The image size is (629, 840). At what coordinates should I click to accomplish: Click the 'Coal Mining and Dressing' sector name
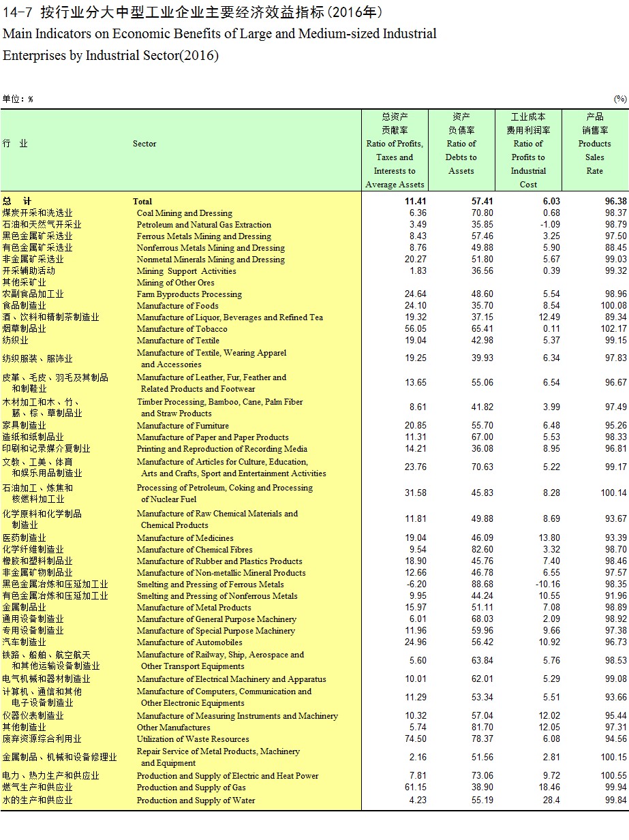click(184, 213)
